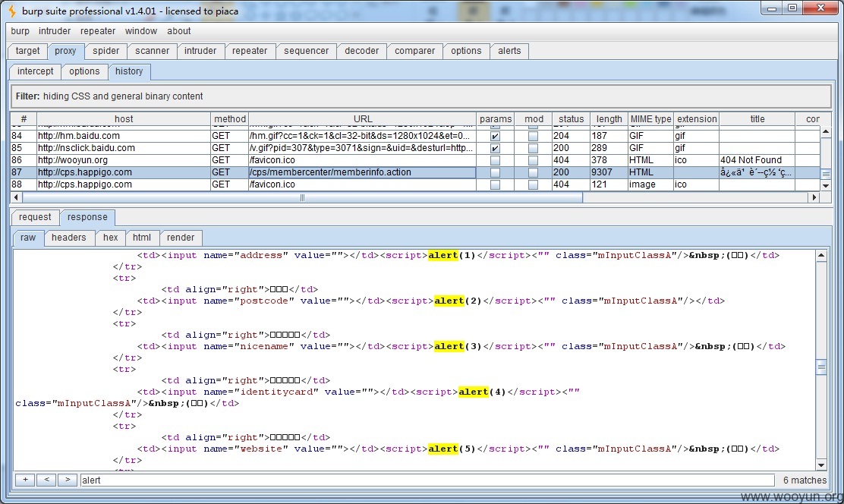Screen dimensions: 844x504
Task: Click the filter bar to edit filters
Action: tap(421, 96)
